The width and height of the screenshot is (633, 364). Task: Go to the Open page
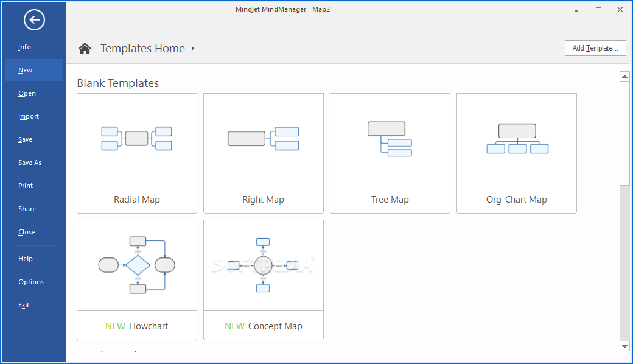click(x=27, y=93)
